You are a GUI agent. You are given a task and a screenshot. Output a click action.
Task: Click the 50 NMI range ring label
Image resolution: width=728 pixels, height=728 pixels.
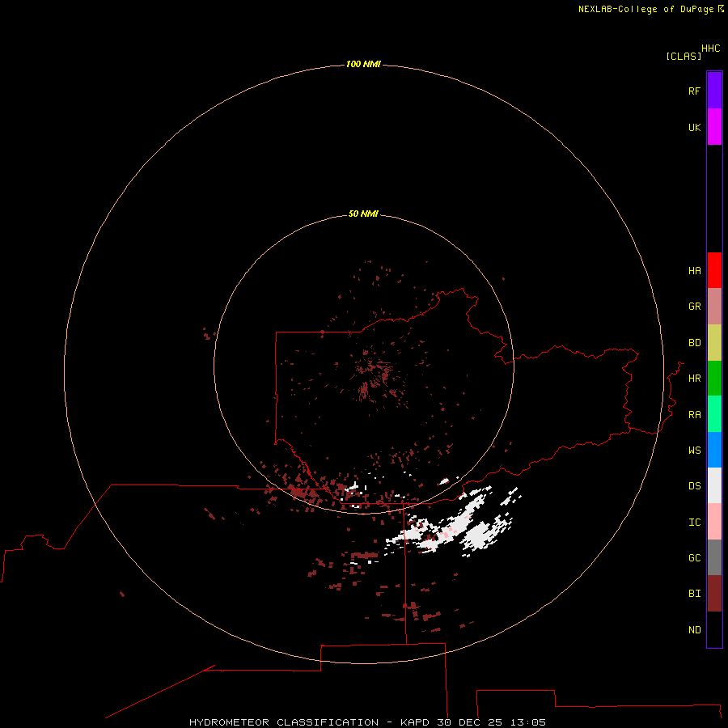tap(363, 214)
